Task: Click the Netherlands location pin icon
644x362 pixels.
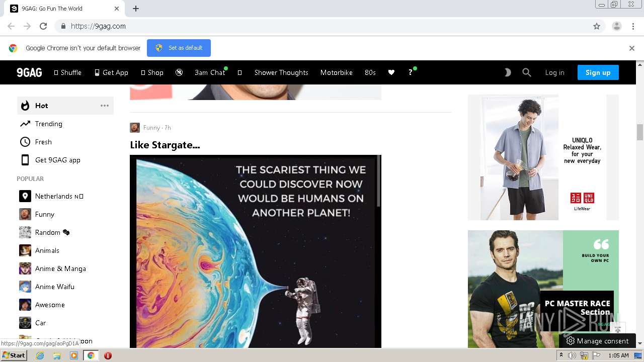Action: coord(25,196)
